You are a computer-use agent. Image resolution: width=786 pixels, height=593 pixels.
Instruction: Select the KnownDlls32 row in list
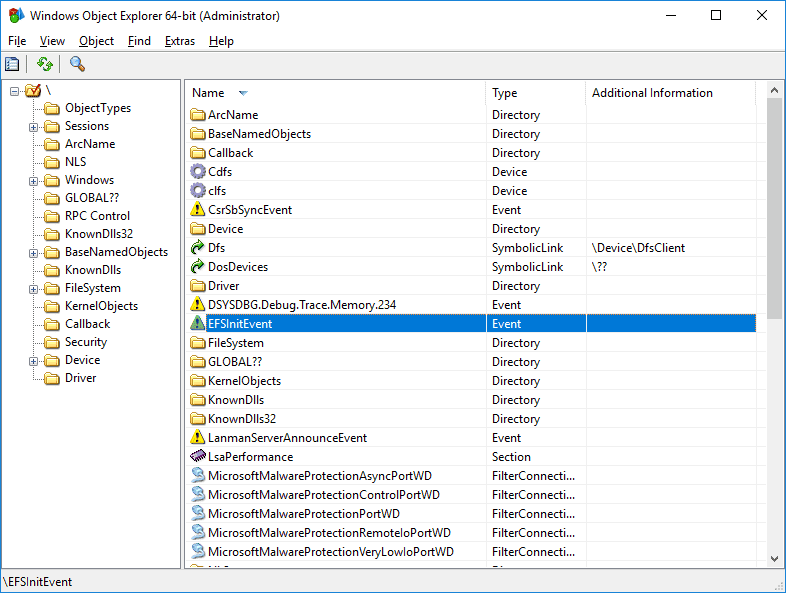tap(471, 419)
